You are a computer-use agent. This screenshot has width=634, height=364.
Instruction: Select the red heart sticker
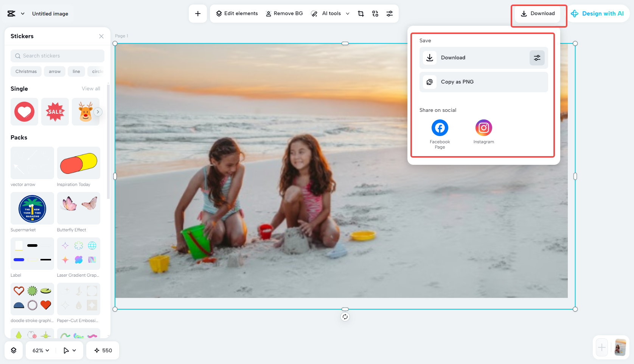(x=24, y=112)
